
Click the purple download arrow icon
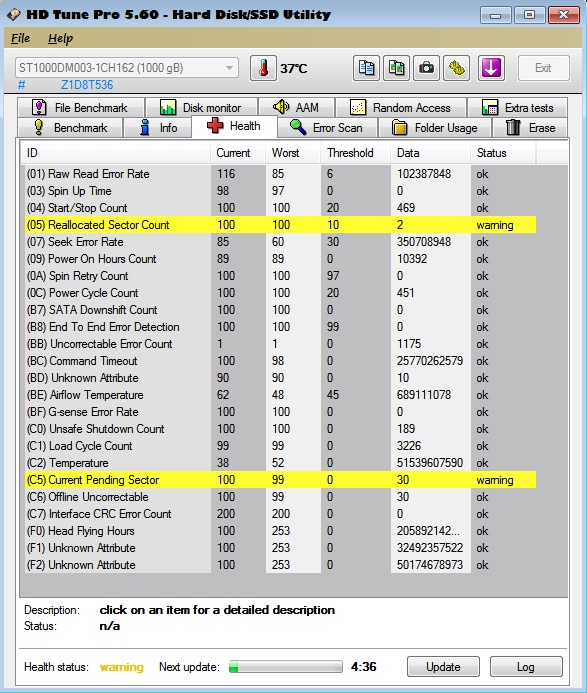[491, 68]
